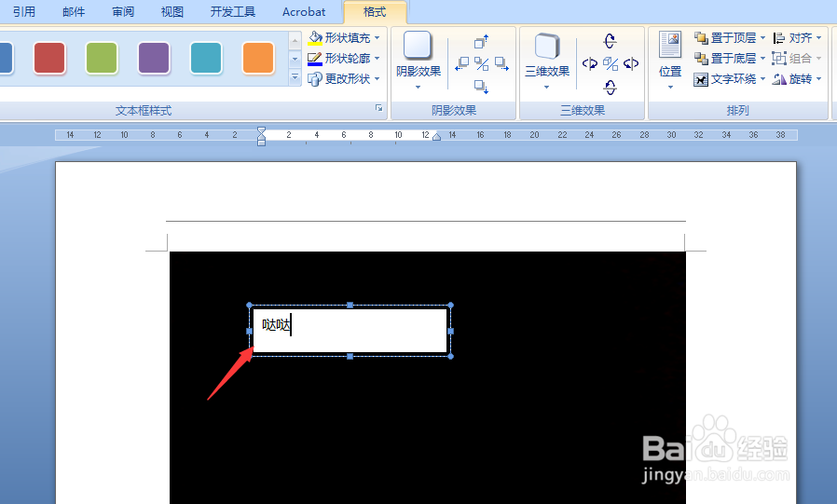
Task: Click the 置于顶层 bring-to-front button
Action: pyautogui.click(x=725, y=38)
